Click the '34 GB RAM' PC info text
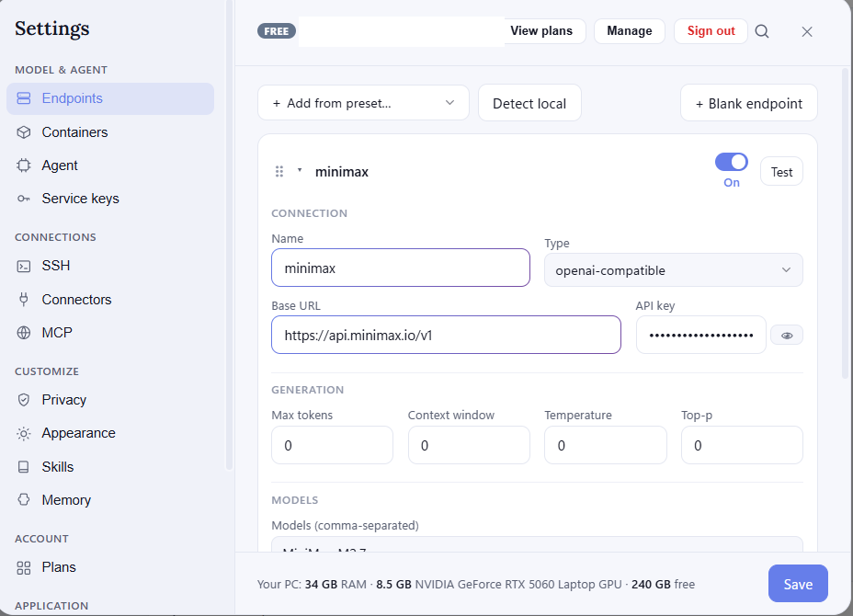Image resolution: width=853 pixels, height=616 pixels. (336, 585)
